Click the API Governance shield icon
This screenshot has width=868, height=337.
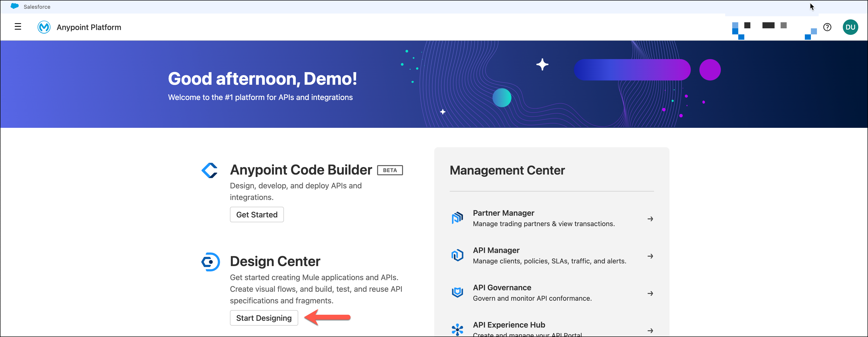pos(457,292)
